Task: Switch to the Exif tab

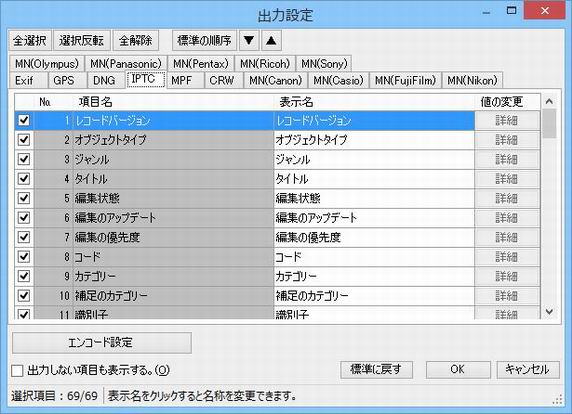Action: 24,80
